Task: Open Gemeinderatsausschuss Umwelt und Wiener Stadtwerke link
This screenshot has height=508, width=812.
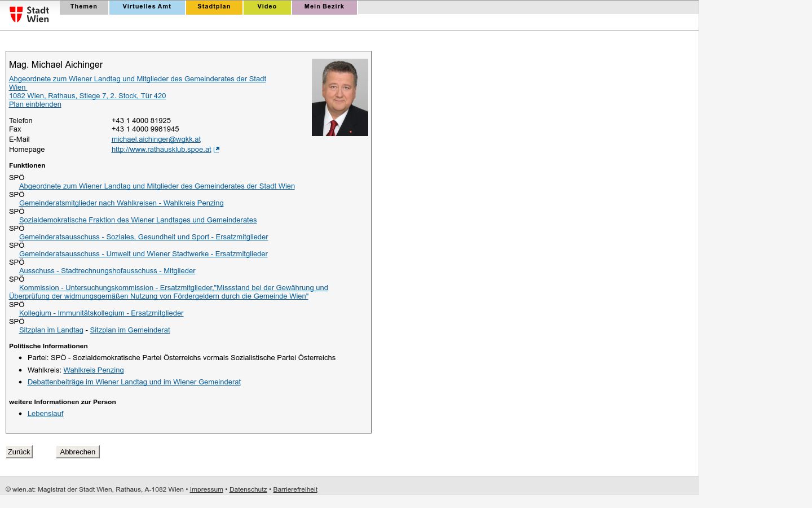Action: pos(143,254)
